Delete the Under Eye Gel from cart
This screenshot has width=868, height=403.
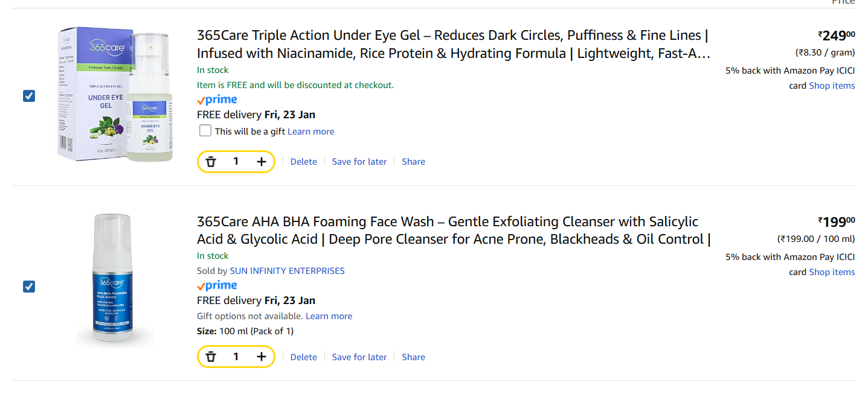click(x=303, y=161)
